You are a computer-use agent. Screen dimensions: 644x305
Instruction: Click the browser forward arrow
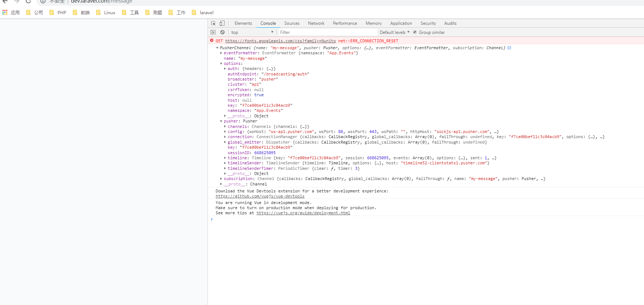click(x=17, y=1)
